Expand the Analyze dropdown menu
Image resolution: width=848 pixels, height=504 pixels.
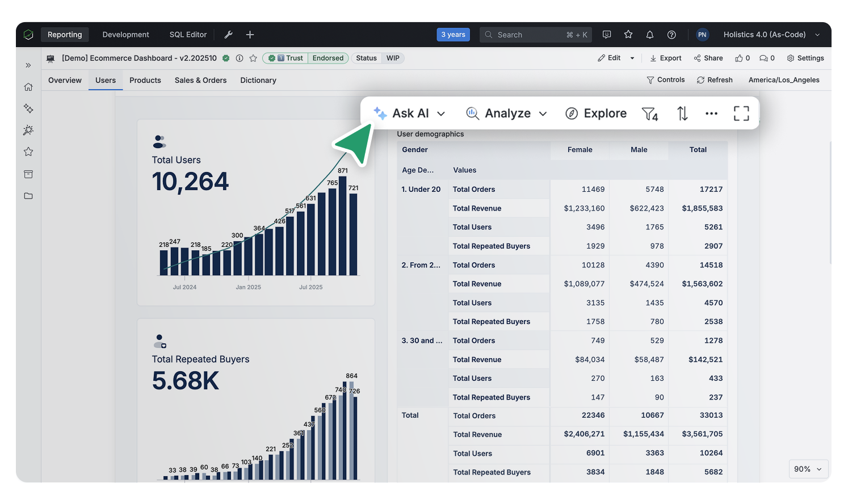507,114
